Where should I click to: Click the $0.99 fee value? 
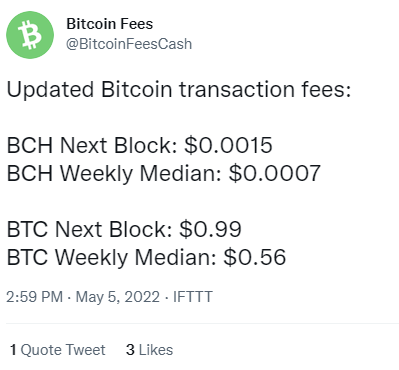point(210,229)
